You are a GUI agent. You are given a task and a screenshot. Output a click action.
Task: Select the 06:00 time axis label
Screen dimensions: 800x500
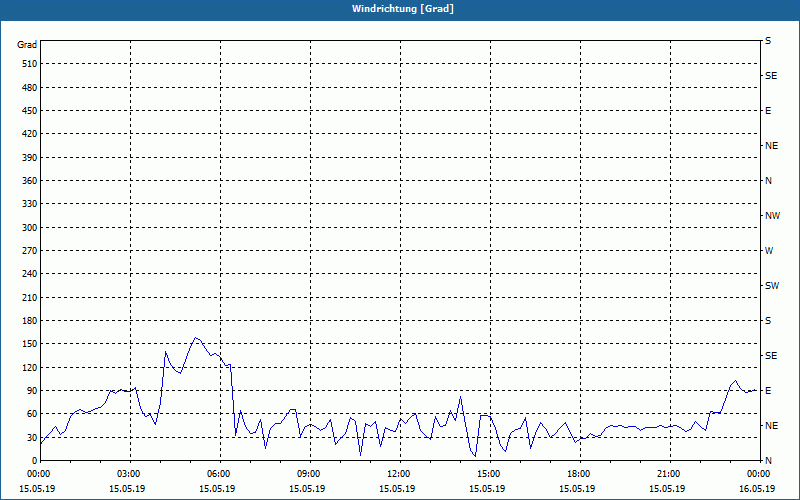coord(217,473)
